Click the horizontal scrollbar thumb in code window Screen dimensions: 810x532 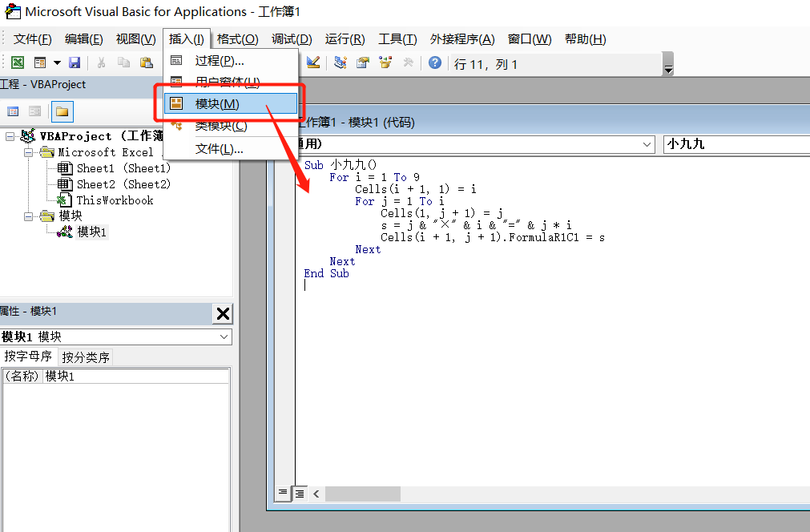coord(363,494)
